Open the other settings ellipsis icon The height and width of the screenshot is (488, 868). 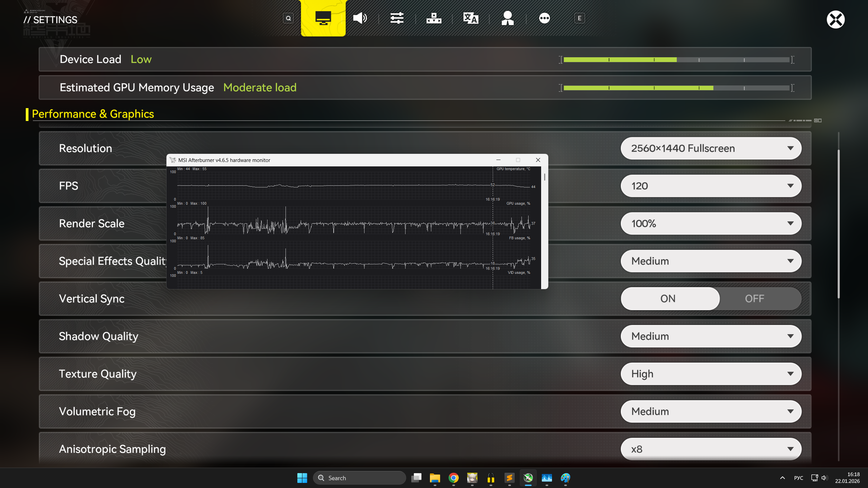pyautogui.click(x=545, y=18)
